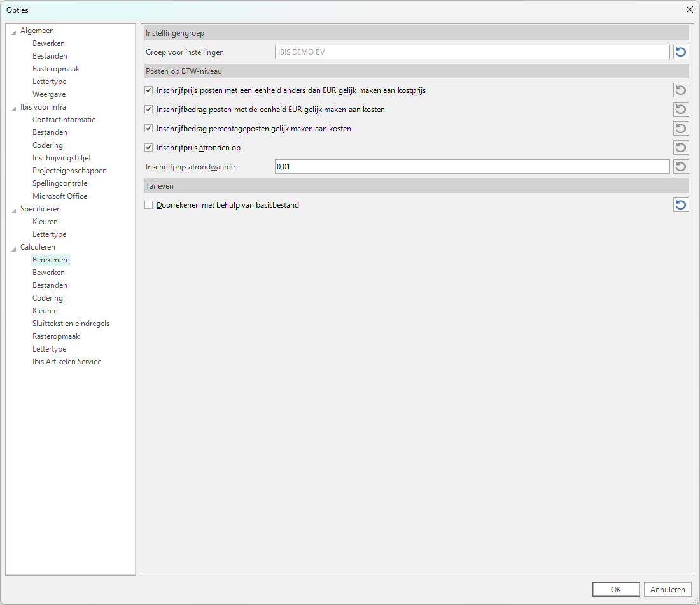Collapse the 'Ibis voor Infra' tree section
The width and height of the screenshot is (700, 605).
13,108
